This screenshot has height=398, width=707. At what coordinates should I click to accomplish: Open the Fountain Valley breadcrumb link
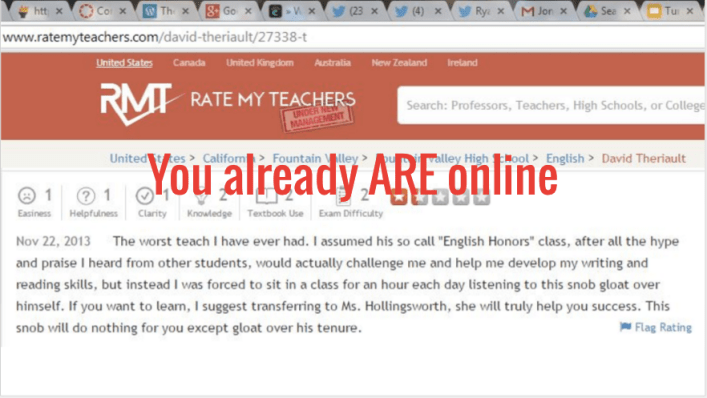(x=315, y=158)
